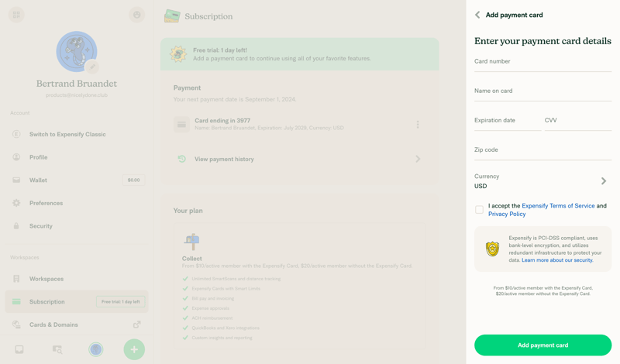The width and height of the screenshot is (620, 364).
Task: Click the Workspaces building icon
Action: 16,279
